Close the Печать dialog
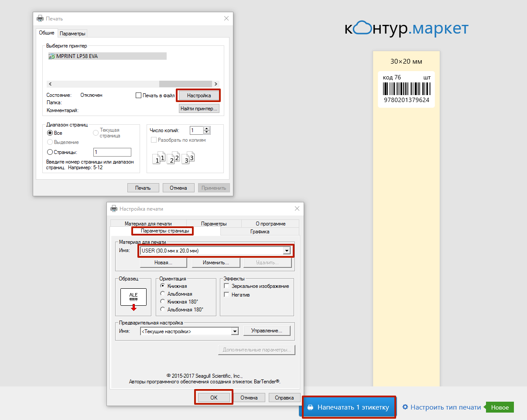Viewport: 527px width, 420px height. tap(226, 18)
